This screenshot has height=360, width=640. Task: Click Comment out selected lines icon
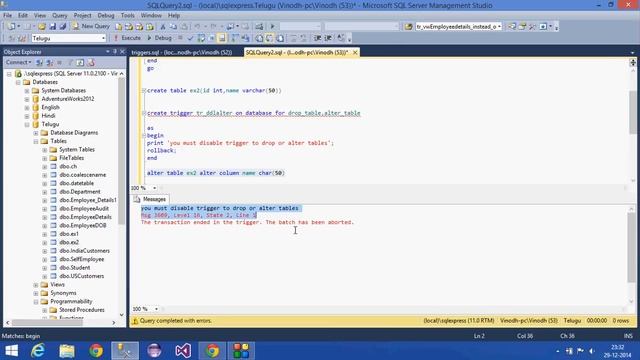[293, 38]
